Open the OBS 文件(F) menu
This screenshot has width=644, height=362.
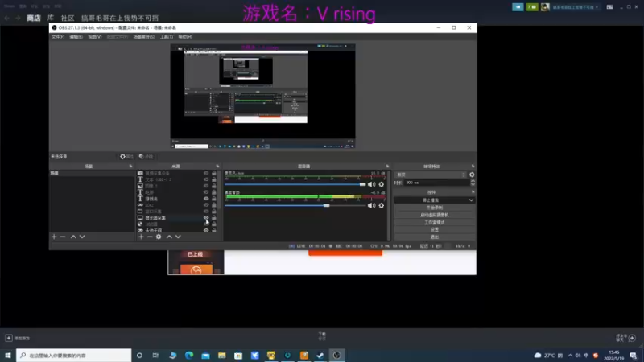point(57,37)
